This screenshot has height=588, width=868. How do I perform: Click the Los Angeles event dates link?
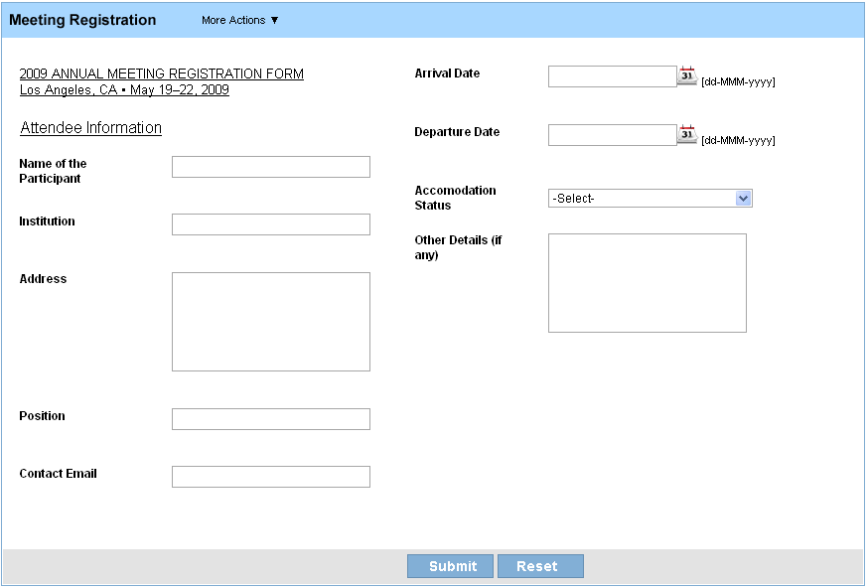pos(123,89)
